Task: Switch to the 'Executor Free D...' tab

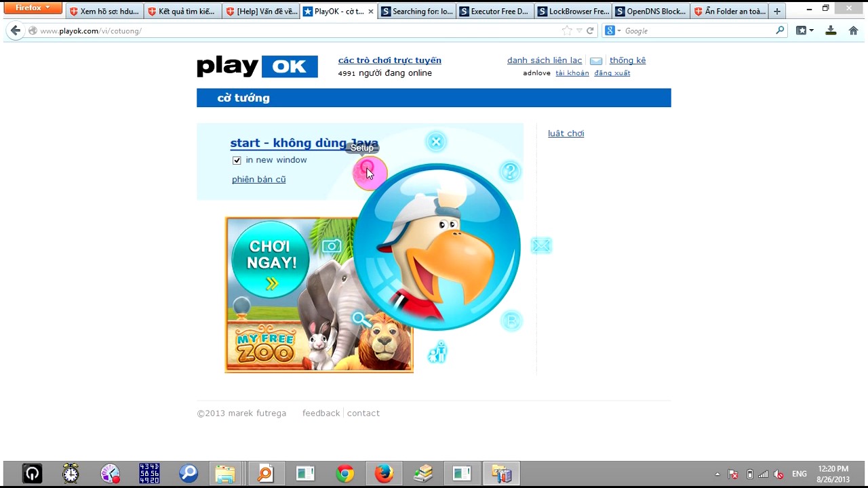Action: click(495, 12)
